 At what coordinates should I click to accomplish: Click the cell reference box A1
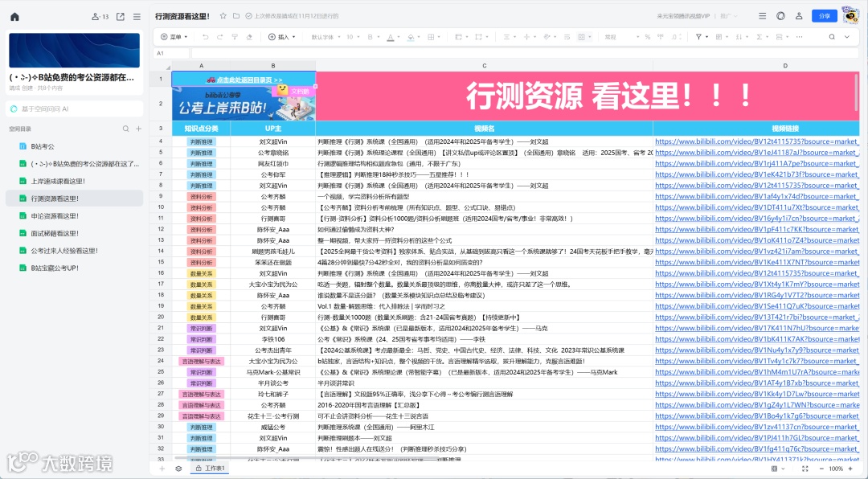click(x=171, y=53)
